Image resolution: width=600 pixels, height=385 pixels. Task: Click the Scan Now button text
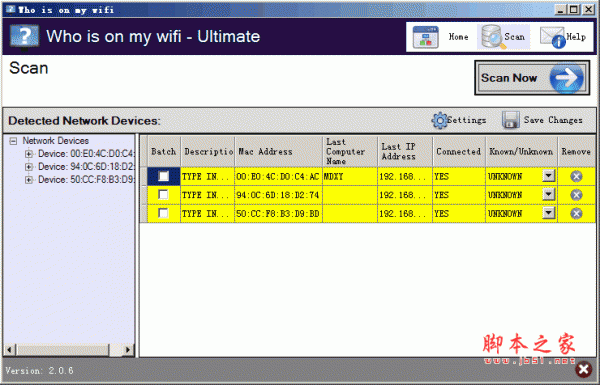pos(509,78)
